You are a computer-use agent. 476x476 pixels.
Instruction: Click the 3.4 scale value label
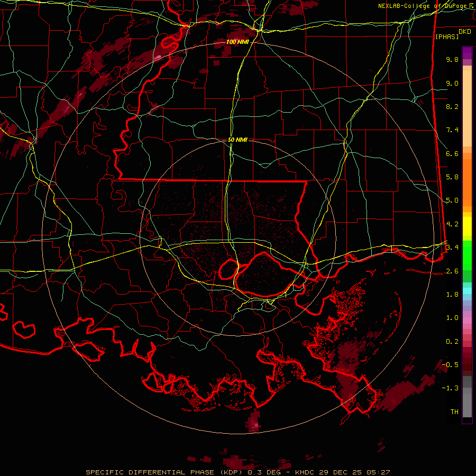[x=452, y=247]
